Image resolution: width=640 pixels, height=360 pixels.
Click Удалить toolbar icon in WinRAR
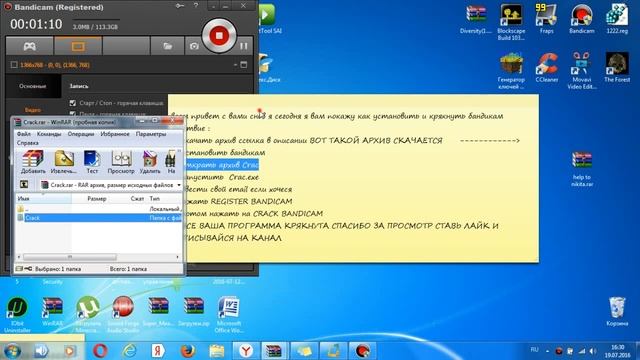(x=150, y=162)
